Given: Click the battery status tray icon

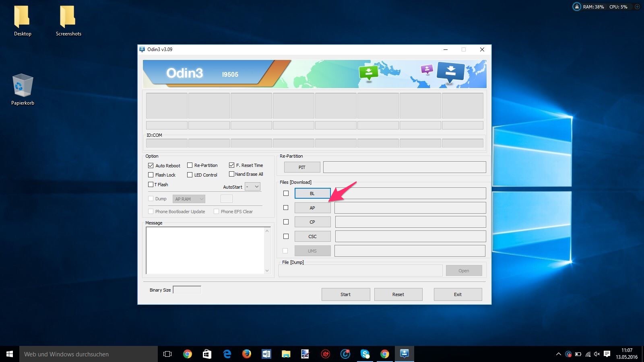Looking at the screenshot, I should coord(578,354).
